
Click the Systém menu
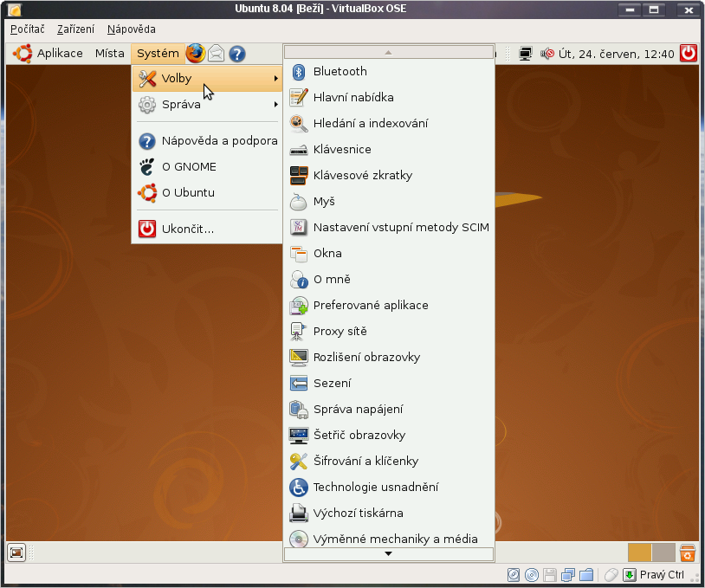(x=158, y=54)
